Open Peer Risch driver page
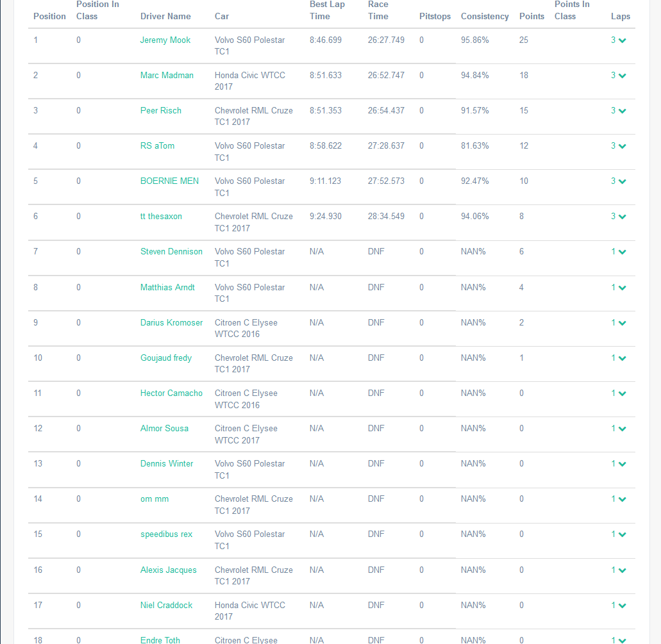This screenshot has width=661, height=644. [x=161, y=110]
